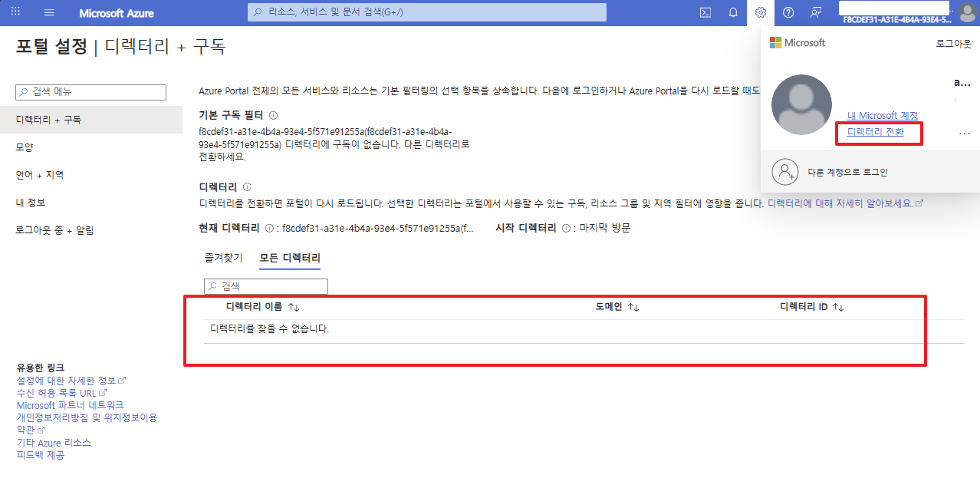Focus the global resource search box
The width and height of the screenshot is (980, 498).
click(x=427, y=12)
